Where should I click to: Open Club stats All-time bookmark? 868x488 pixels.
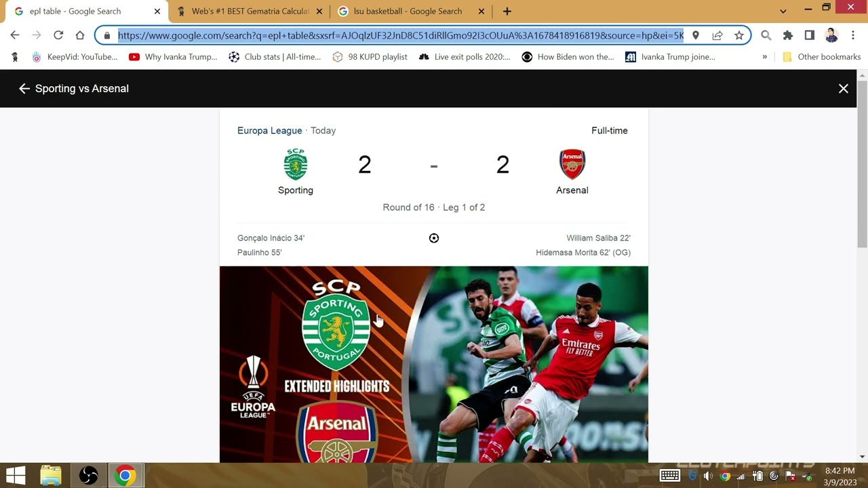click(275, 57)
